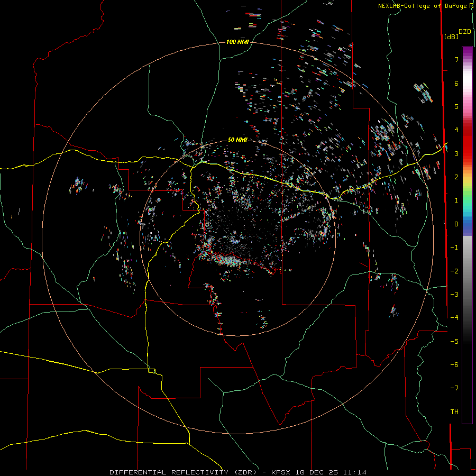The height and width of the screenshot is (476, 476).
Task: Click the -6 value on the dB scale
Action: (x=454, y=365)
